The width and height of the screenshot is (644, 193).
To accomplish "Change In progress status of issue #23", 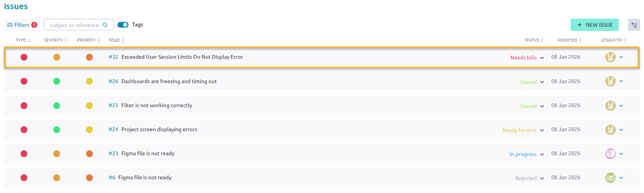I will point(527,154).
